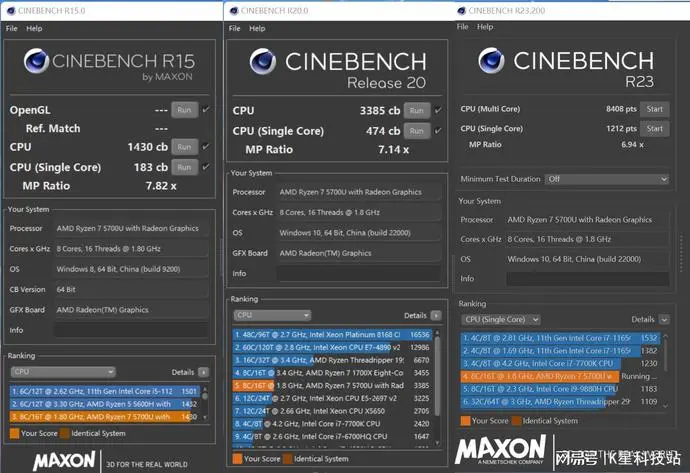
Task: Click Identical System swatch in R15 legend
Action: click(x=65, y=433)
